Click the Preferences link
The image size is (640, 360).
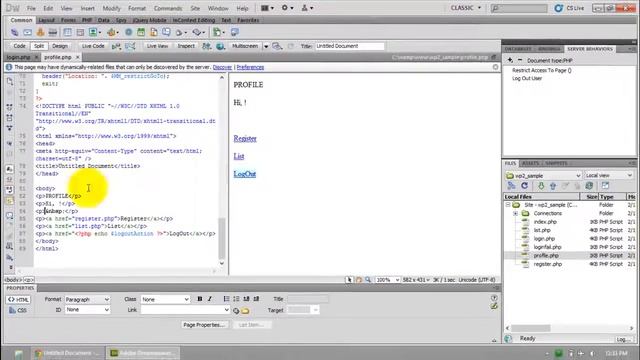(250, 67)
